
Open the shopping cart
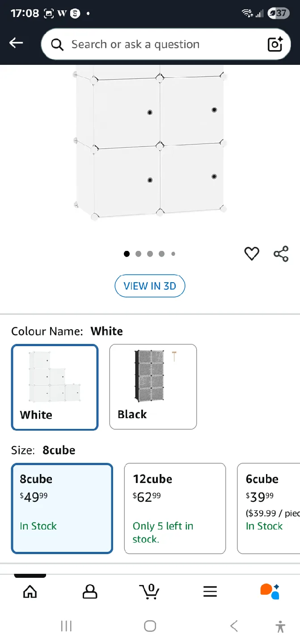click(150, 591)
